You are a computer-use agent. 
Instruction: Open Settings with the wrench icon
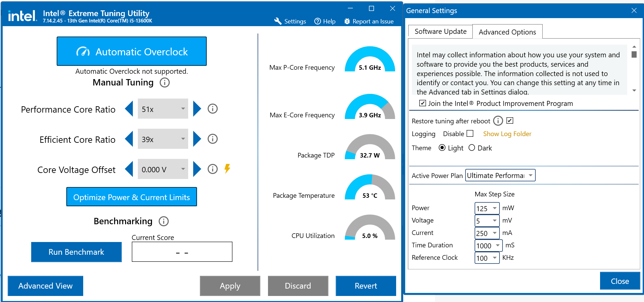pyautogui.click(x=290, y=21)
